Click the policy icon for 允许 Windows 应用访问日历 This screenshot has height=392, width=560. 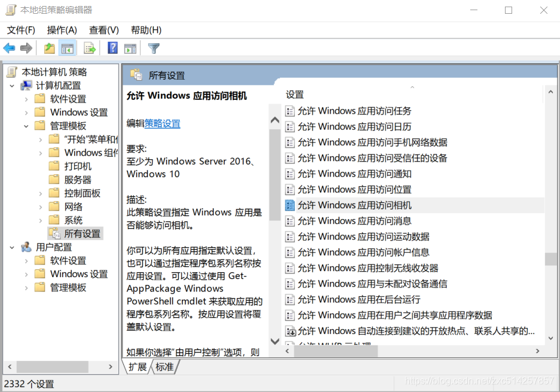pos(290,127)
